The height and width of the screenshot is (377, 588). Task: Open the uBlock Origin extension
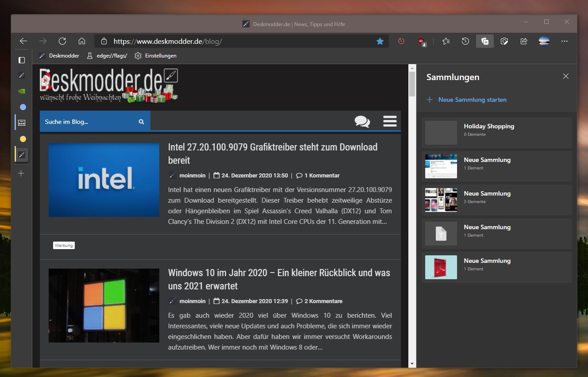tap(422, 42)
